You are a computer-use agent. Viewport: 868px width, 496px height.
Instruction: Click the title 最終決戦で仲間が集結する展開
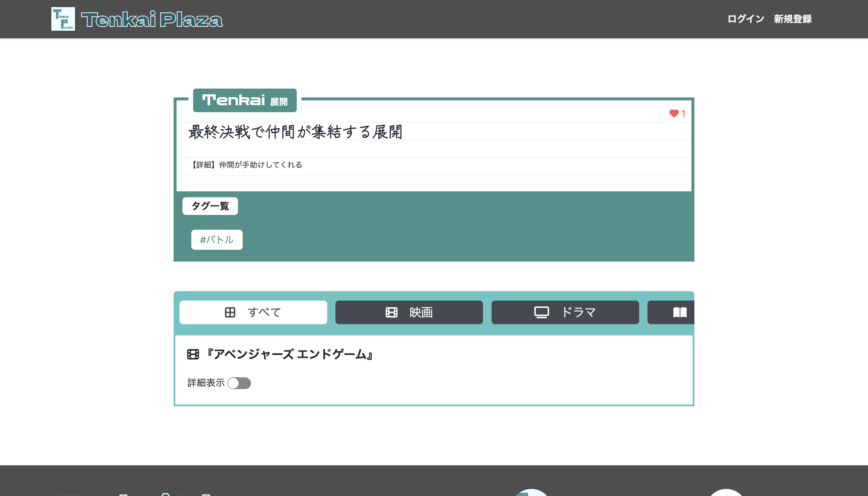[295, 132]
